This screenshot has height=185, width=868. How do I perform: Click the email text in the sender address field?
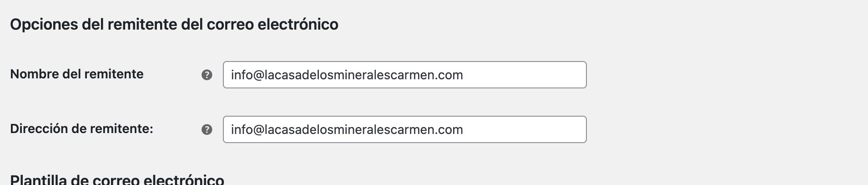click(x=347, y=129)
